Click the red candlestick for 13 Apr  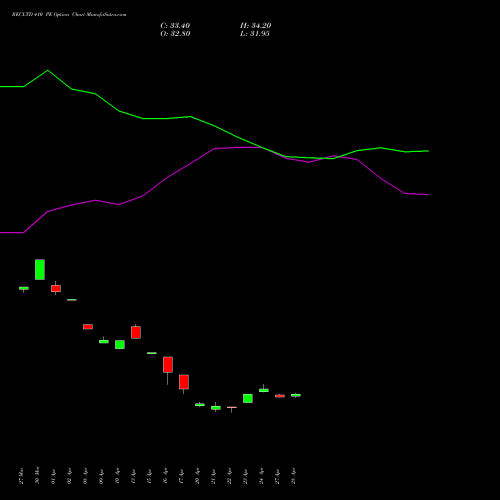coord(136,332)
